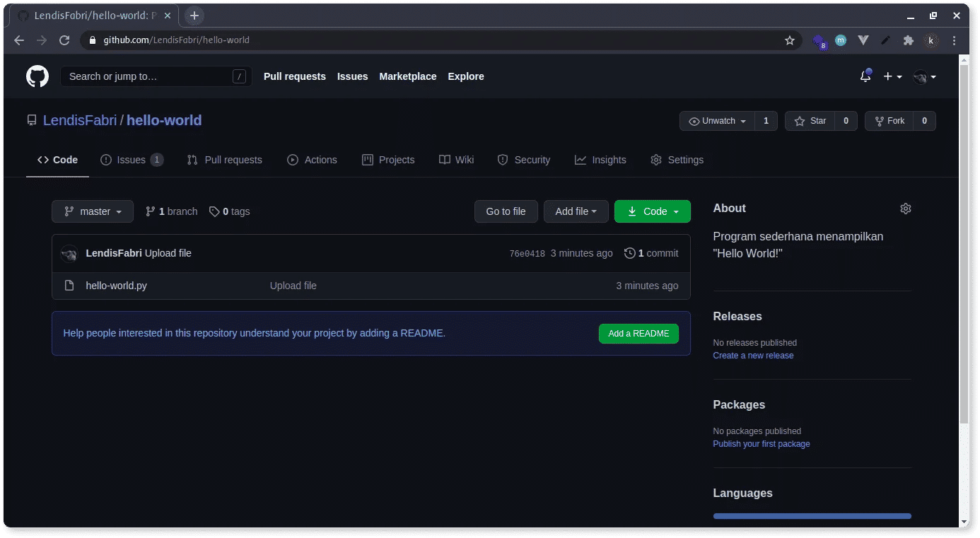Click the stargazers count 0

point(846,121)
